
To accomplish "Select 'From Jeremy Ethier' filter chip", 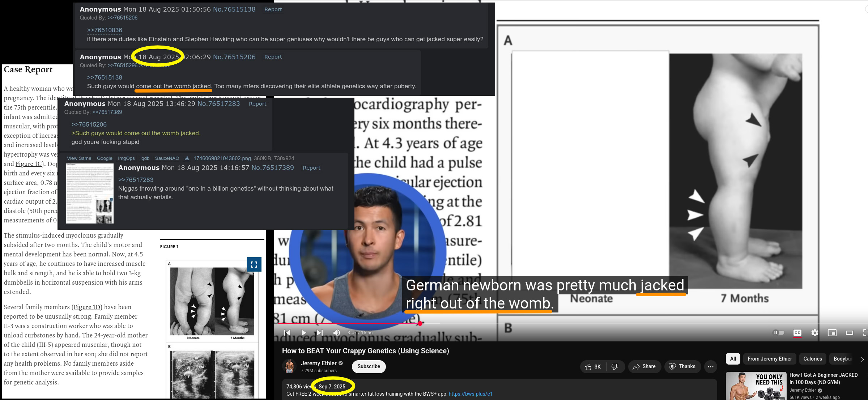I will coord(769,359).
